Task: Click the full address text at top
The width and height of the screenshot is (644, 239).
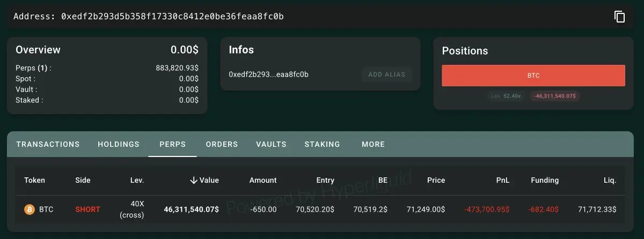Action: point(172,17)
